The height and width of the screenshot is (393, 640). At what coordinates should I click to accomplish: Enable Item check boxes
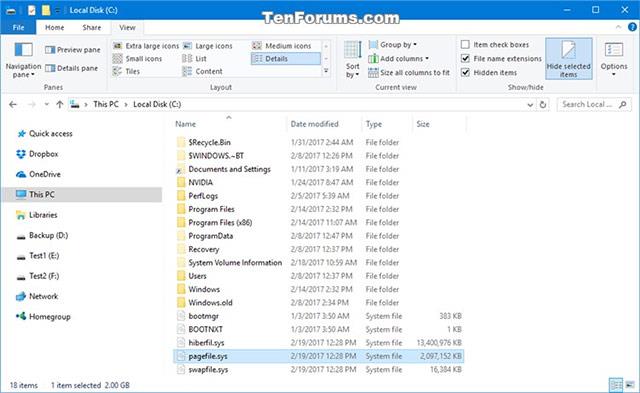(x=465, y=44)
